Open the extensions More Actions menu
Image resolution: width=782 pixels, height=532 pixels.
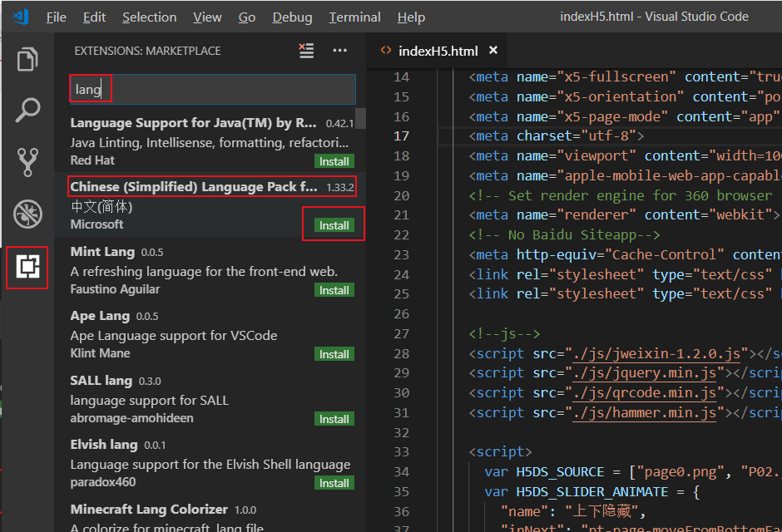(339, 51)
